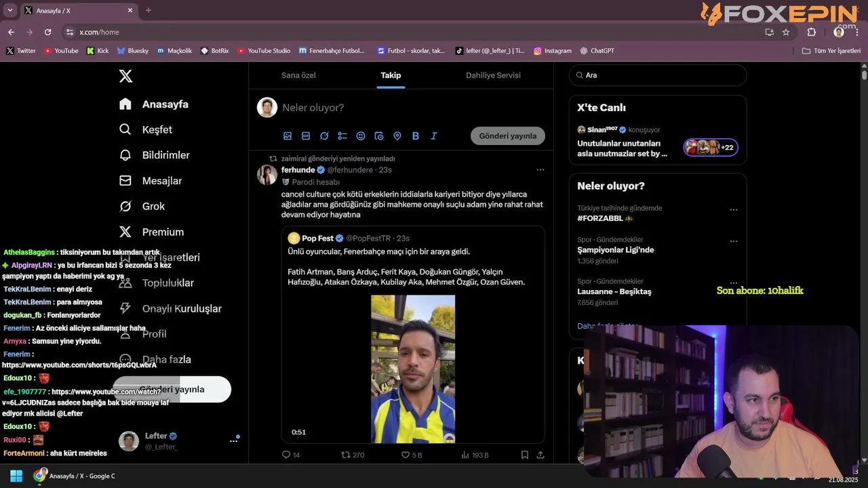
Task: Open Grok from sidebar
Action: coord(142,206)
